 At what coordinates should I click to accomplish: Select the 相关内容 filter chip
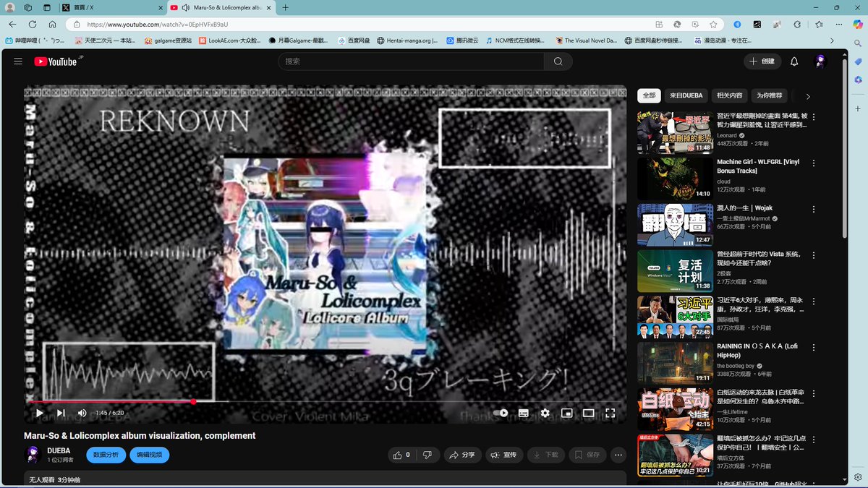coord(730,95)
